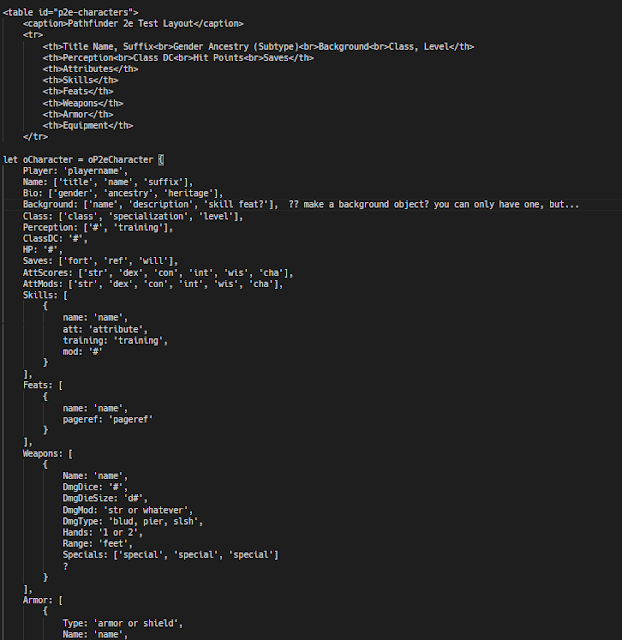Screen dimensions: 622x640
Task: Click the Specials array line
Action: pos(171,555)
